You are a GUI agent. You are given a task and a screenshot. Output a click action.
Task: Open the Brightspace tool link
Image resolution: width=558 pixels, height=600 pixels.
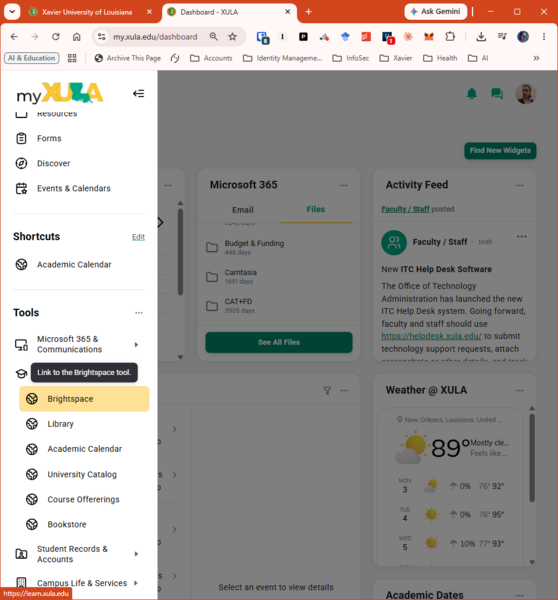click(x=84, y=399)
